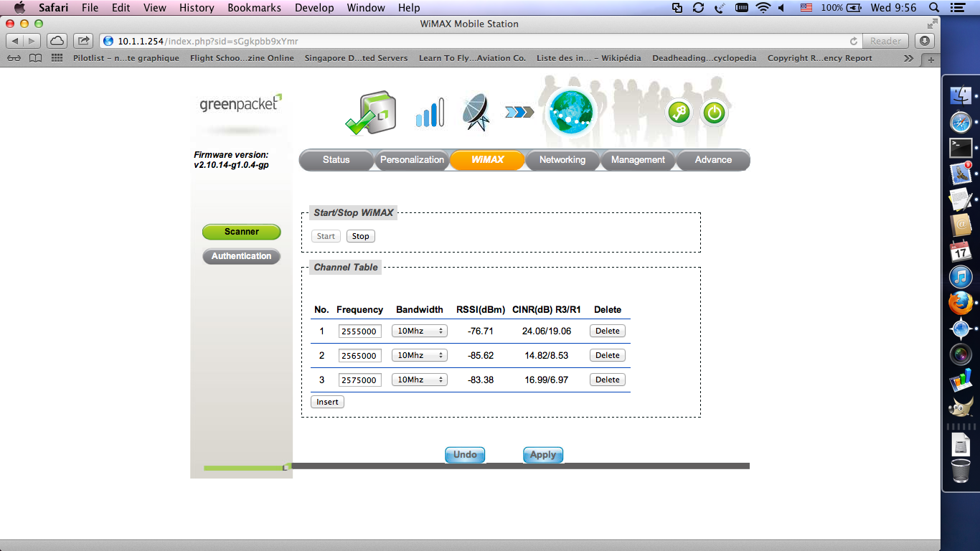Open Firefox in the Dock
This screenshot has width=980, height=551.
pyautogui.click(x=961, y=303)
